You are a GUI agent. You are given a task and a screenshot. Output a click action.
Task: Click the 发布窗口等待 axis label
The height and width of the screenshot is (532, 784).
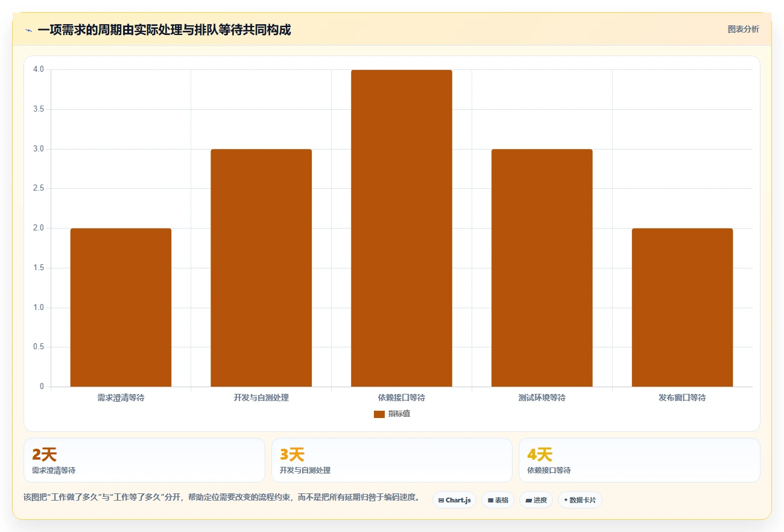click(682, 398)
